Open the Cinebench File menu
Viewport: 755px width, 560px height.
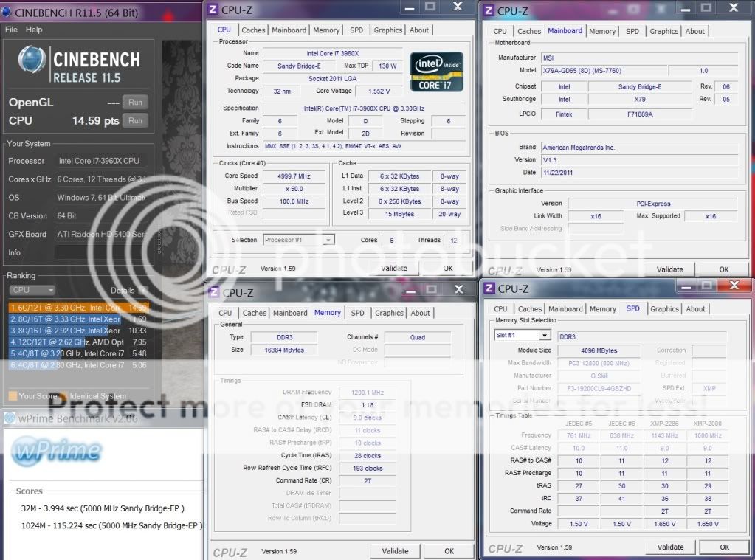tap(11, 30)
